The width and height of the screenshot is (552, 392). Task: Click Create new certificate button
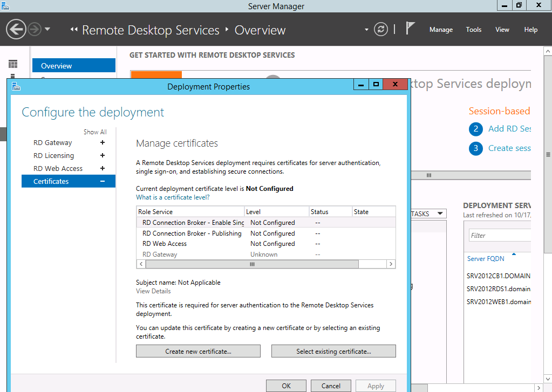click(198, 351)
